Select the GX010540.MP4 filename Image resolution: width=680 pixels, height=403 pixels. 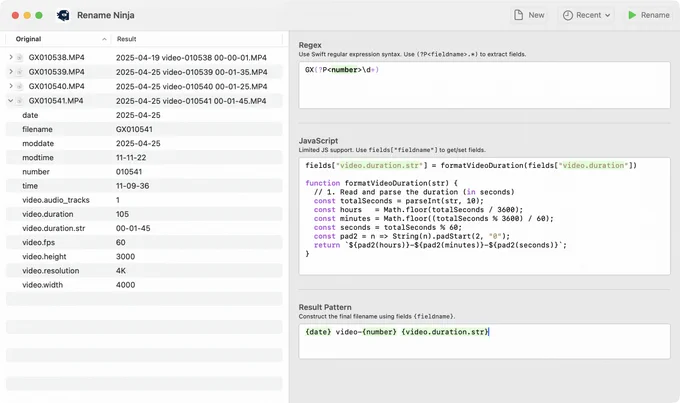point(56,86)
